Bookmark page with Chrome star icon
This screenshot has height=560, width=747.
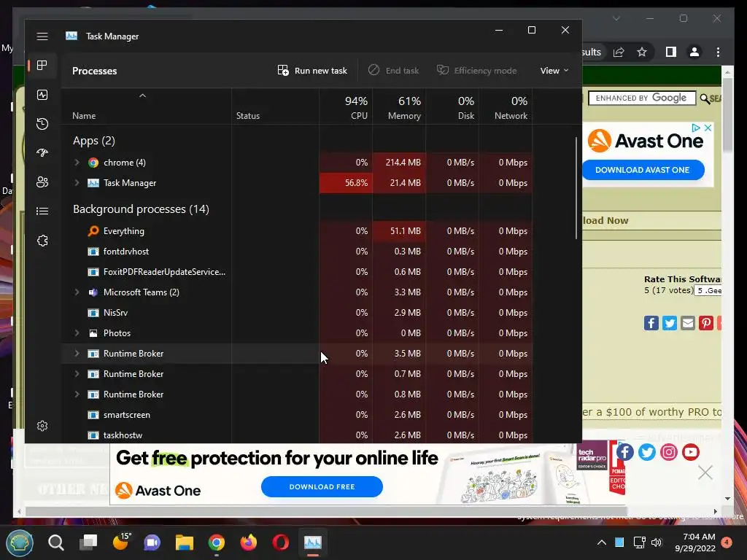tap(642, 52)
